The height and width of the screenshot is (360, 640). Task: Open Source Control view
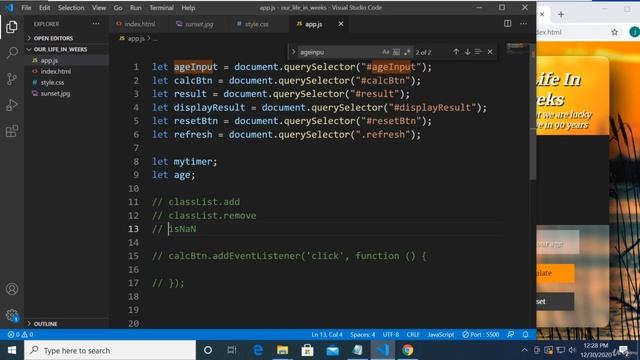tap(12, 79)
